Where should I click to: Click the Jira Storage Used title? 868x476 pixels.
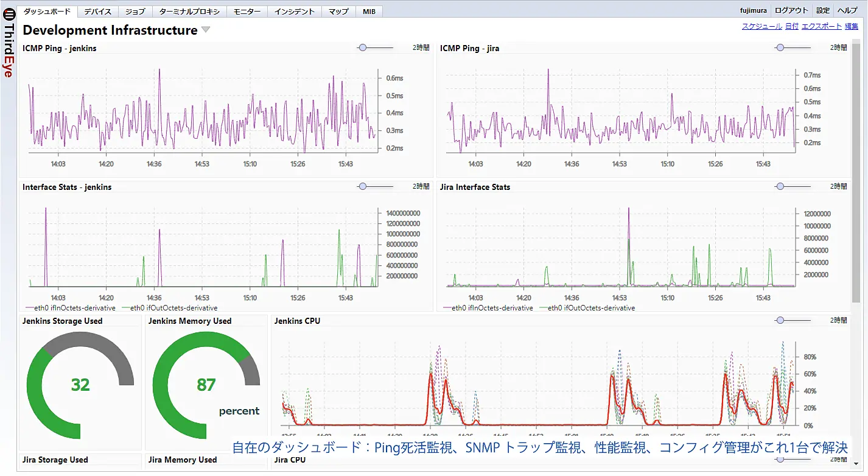coord(55,460)
